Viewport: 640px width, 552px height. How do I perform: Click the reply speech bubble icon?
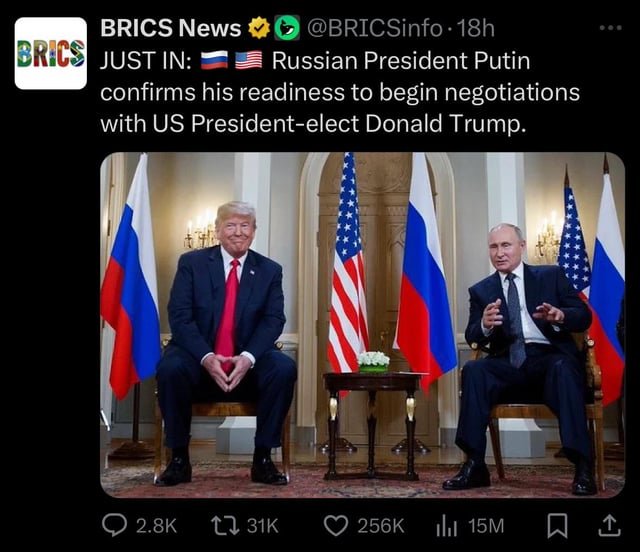pyautogui.click(x=114, y=525)
